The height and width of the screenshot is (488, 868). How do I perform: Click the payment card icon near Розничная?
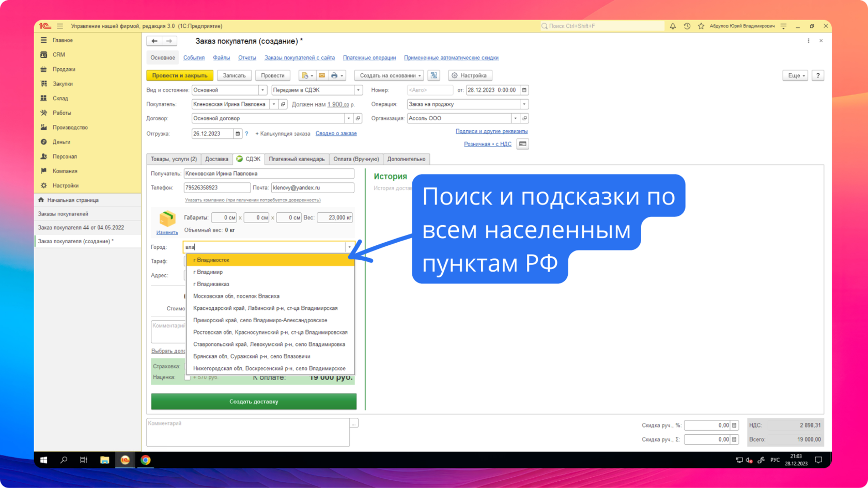tap(523, 144)
